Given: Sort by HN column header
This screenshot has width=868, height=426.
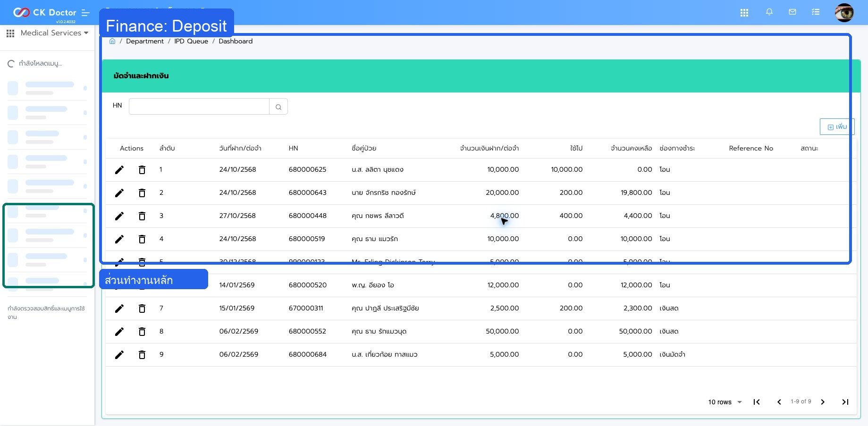Looking at the screenshot, I should [x=294, y=148].
